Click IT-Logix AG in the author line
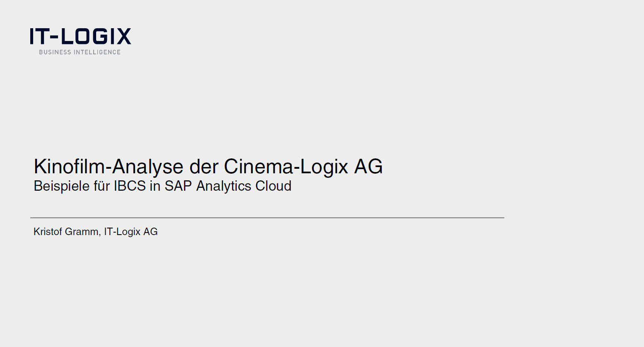644x347 pixels. [131, 232]
